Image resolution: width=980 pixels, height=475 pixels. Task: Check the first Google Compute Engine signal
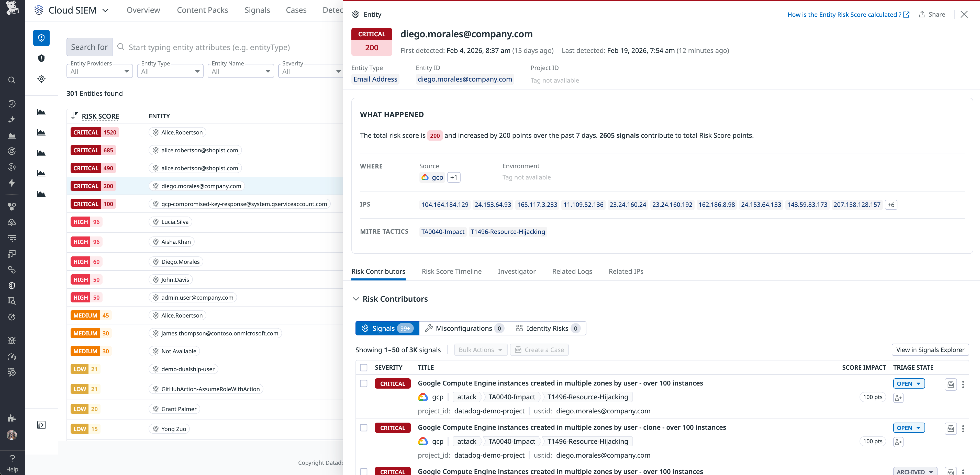point(364,383)
